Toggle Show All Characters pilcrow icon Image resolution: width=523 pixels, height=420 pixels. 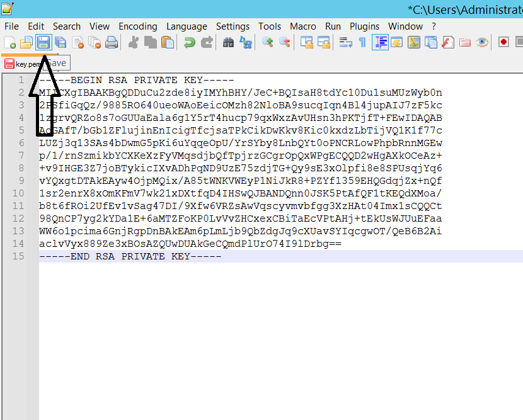click(x=362, y=42)
